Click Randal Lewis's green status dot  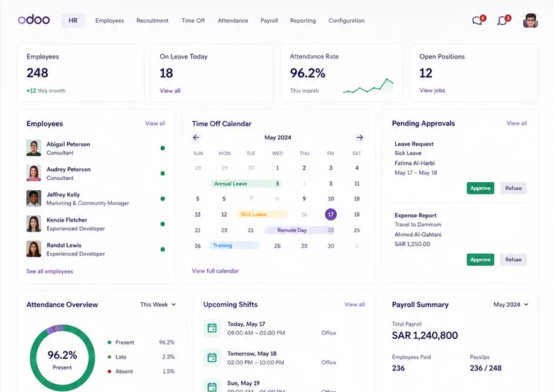163,249
